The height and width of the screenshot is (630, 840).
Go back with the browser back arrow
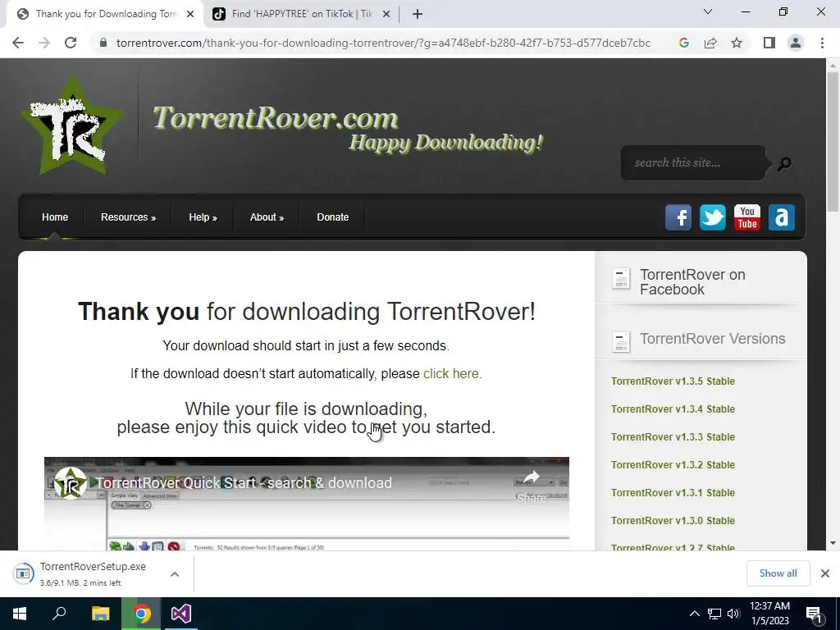click(x=18, y=43)
